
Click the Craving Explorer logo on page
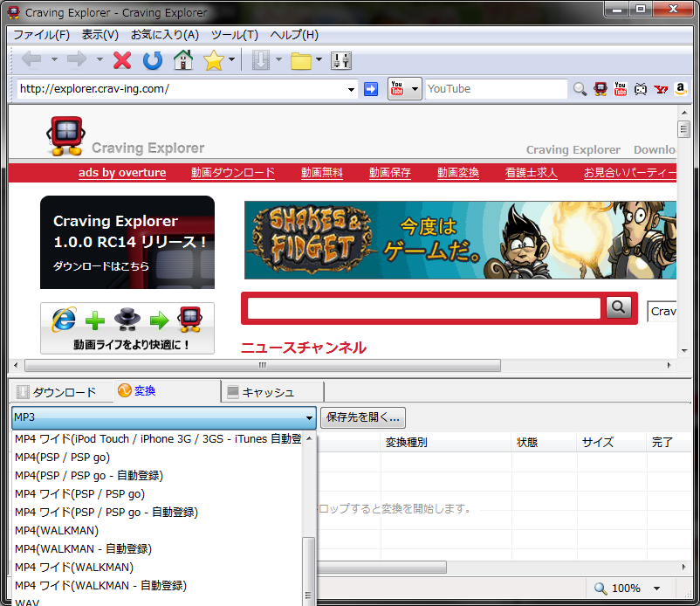66,136
